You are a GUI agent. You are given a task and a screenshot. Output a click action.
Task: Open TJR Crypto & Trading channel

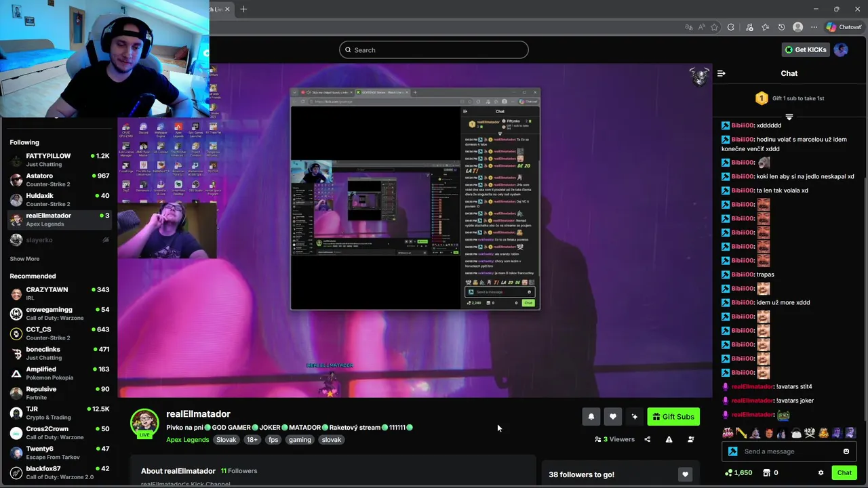click(59, 413)
